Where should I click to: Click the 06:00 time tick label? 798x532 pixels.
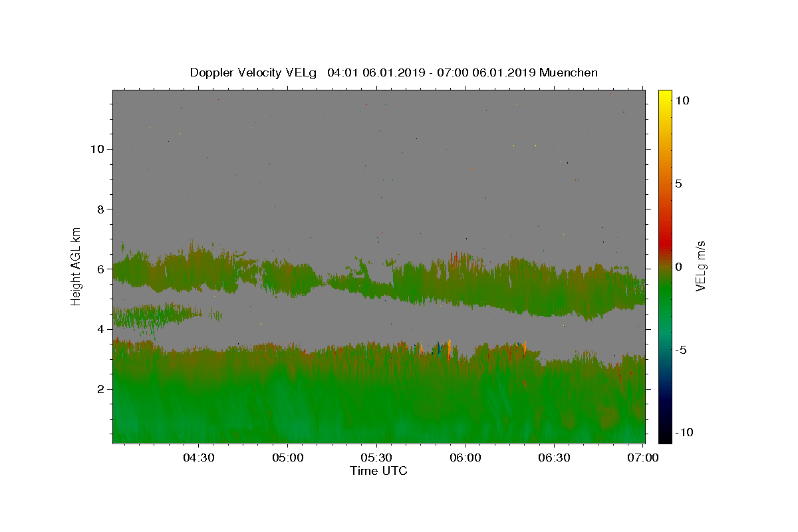[465, 458]
